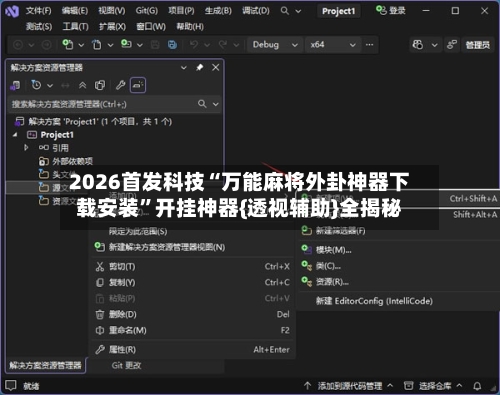The height and width of the screenshot is (395, 500).
Task: Open the 文件(F) menu
Action: 39,11
